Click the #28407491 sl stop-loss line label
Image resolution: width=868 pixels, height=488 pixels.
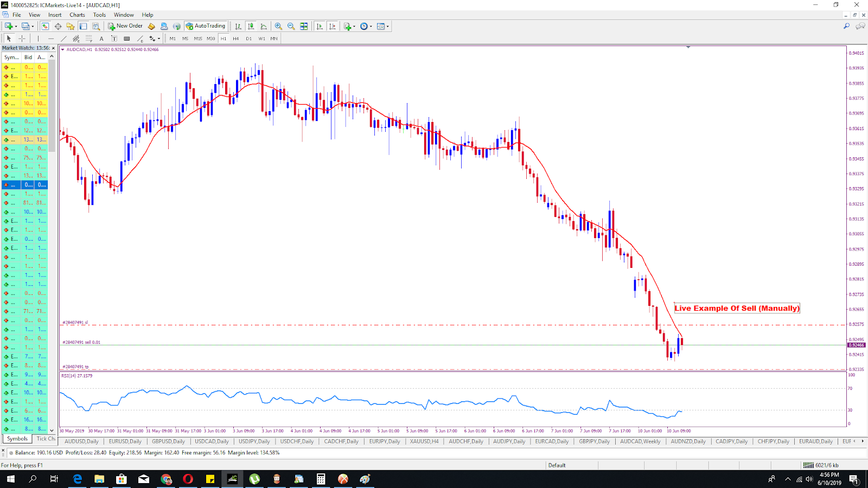pos(75,323)
